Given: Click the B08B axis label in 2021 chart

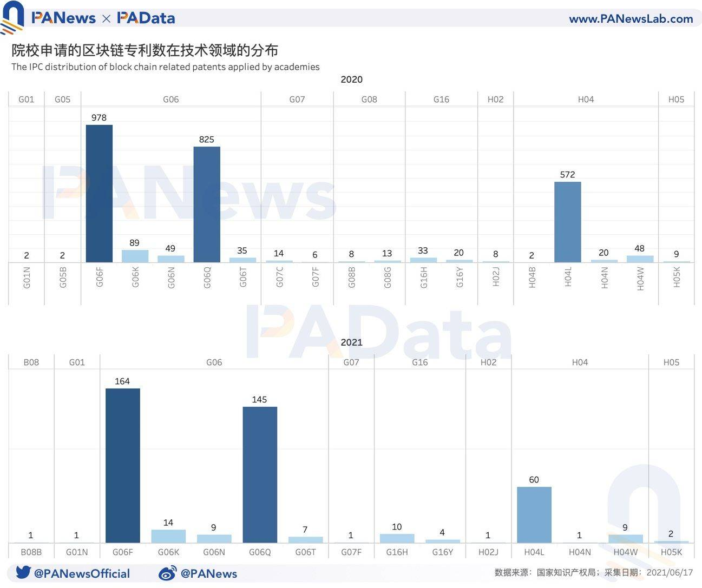Looking at the screenshot, I should tap(31, 552).
